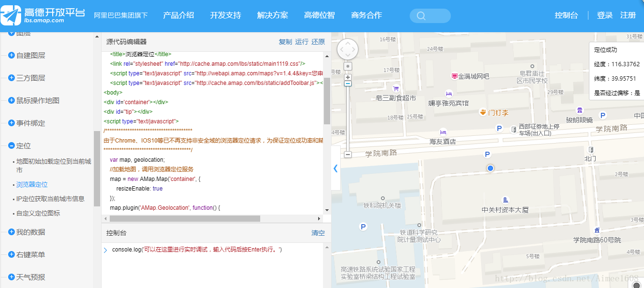This screenshot has width=644, height=288.
Task: Click the 西部证券地上停车场 entrance icon
Action: click(x=514, y=130)
